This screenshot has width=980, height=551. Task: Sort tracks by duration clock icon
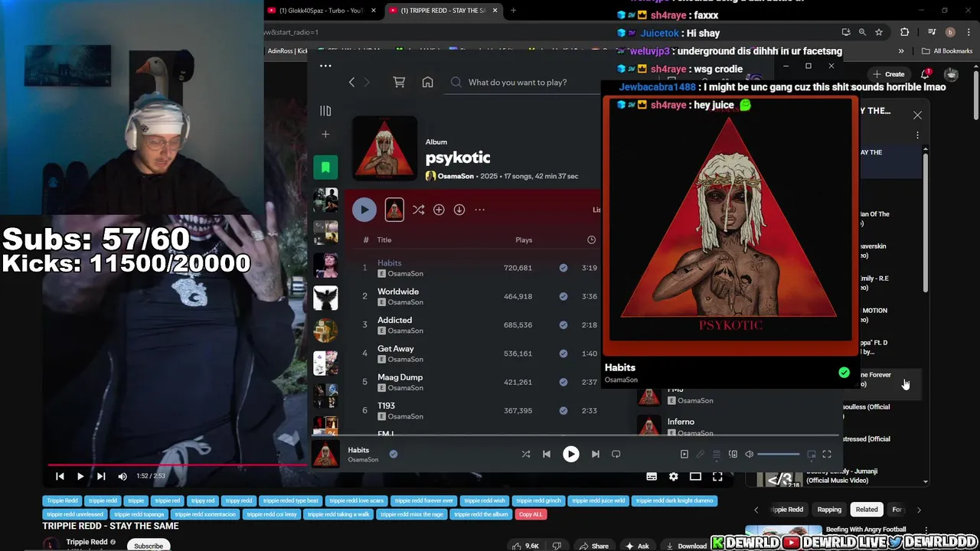pyautogui.click(x=591, y=240)
